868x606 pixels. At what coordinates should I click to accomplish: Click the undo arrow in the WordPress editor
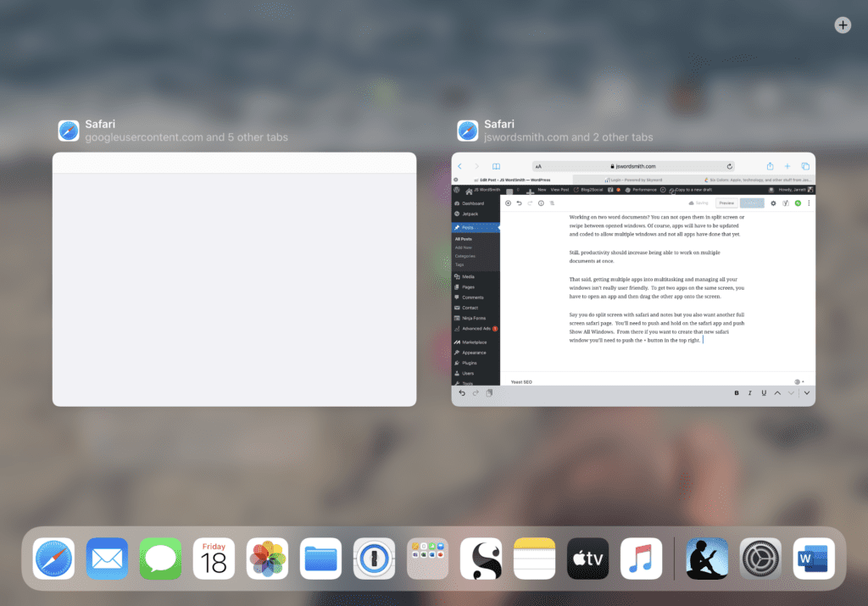(519, 203)
